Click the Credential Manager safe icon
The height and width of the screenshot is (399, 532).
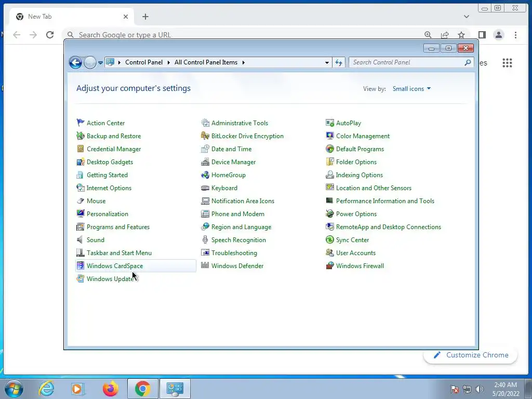pos(81,149)
